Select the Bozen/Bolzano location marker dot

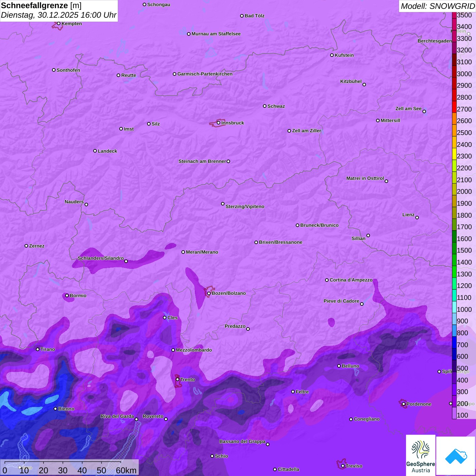coord(209,293)
